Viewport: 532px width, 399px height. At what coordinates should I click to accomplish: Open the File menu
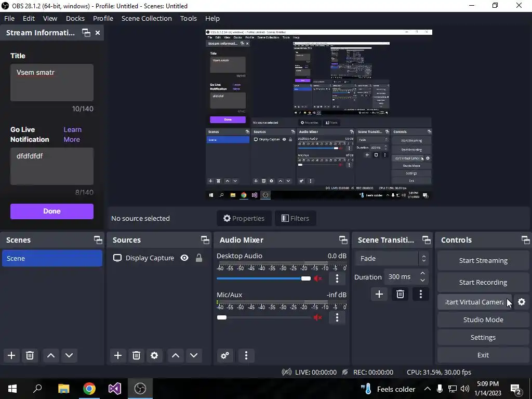[x=9, y=18]
